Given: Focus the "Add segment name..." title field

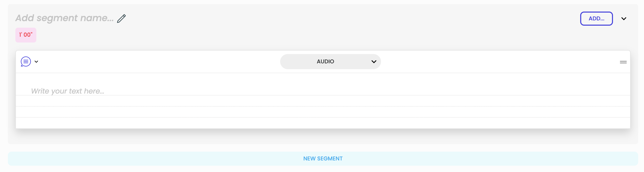Looking at the screenshot, I should point(65,18).
